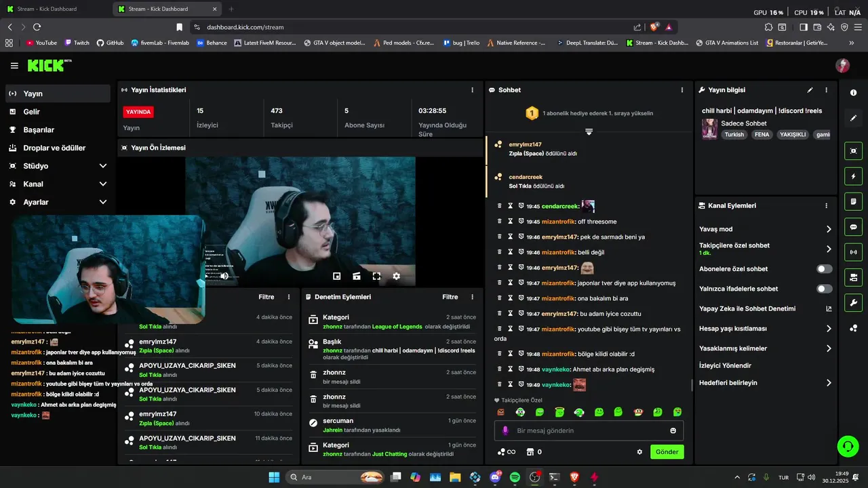Screen dimensions: 868x488
Task: Click the browser address bar with dashboard.kick.com/stream
Action: click(414, 27)
